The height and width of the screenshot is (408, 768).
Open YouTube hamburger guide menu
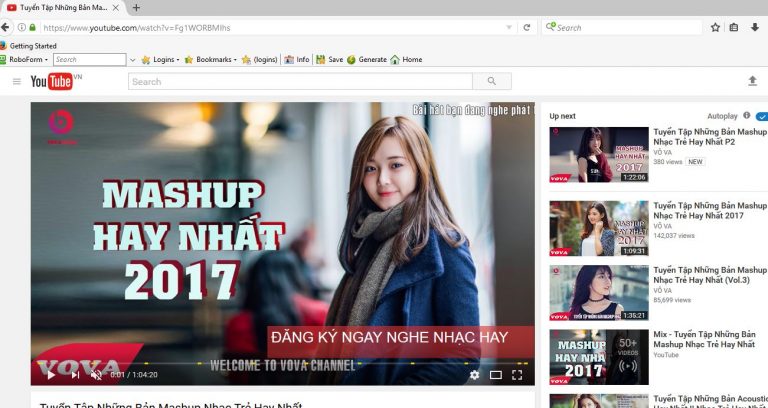click(x=17, y=81)
